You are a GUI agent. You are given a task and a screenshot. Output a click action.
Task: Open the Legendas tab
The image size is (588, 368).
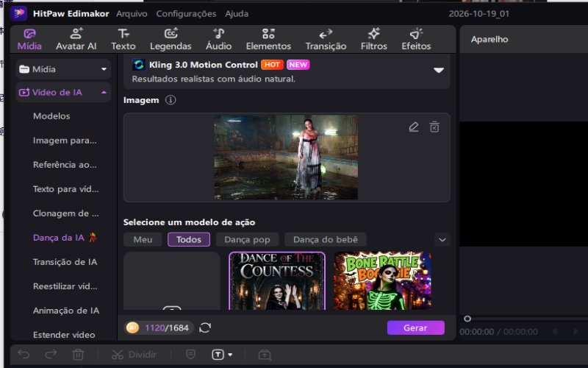click(x=171, y=40)
